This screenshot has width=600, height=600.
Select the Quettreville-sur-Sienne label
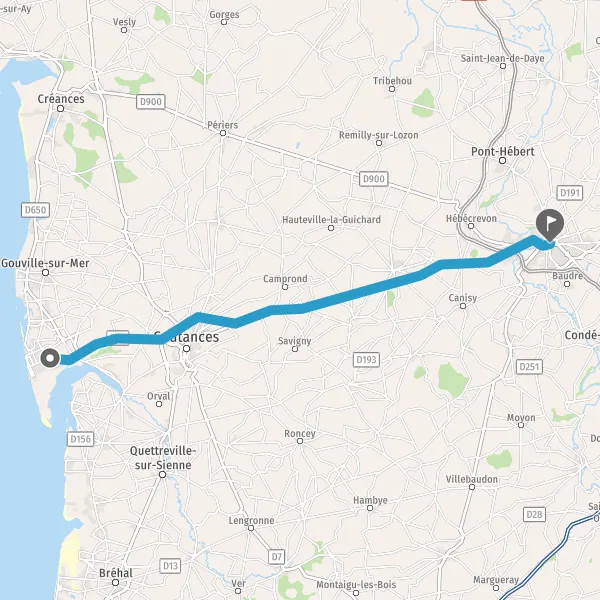point(163,458)
